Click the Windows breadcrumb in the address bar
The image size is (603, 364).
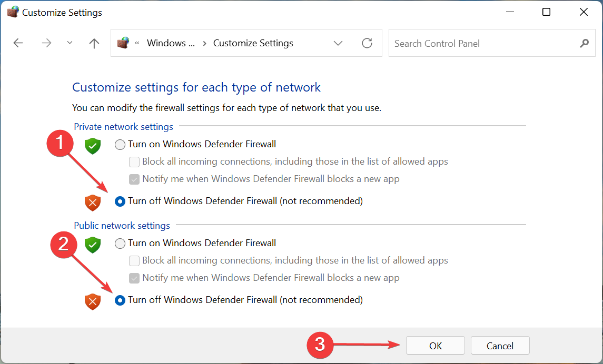pyautogui.click(x=171, y=43)
